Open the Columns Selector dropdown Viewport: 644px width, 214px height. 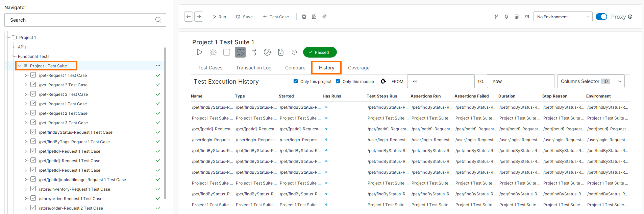591,81
